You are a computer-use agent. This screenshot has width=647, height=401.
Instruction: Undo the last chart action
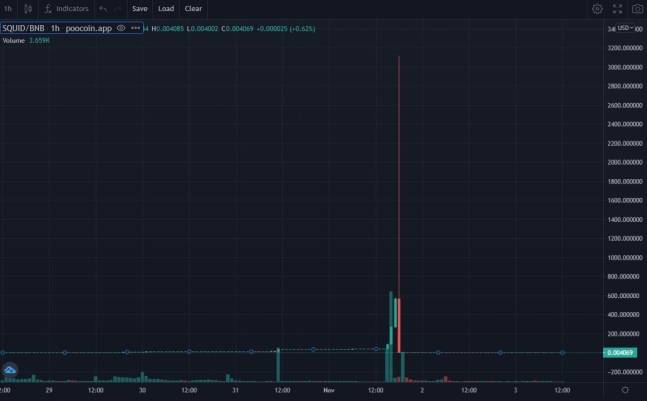click(103, 9)
